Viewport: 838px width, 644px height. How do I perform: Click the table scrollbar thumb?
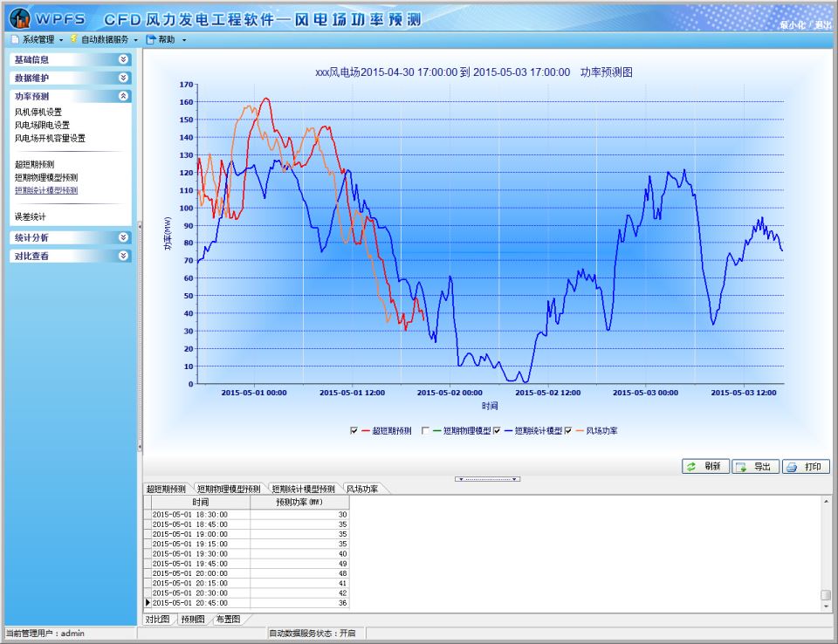(x=827, y=595)
